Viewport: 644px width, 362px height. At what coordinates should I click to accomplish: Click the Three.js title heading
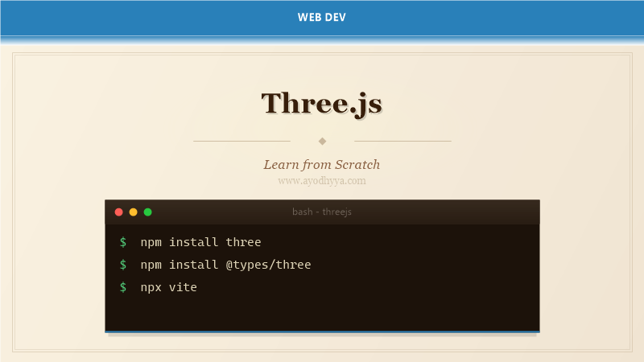[322, 104]
